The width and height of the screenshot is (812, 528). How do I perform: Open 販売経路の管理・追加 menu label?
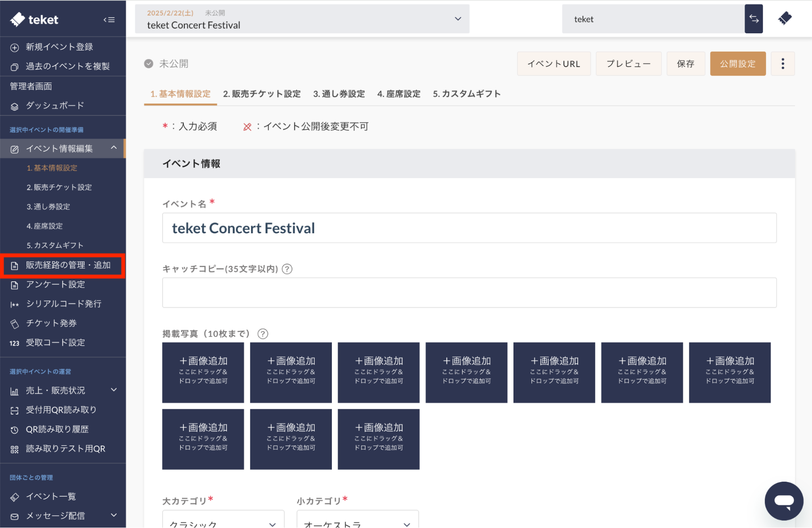point(68,265)
